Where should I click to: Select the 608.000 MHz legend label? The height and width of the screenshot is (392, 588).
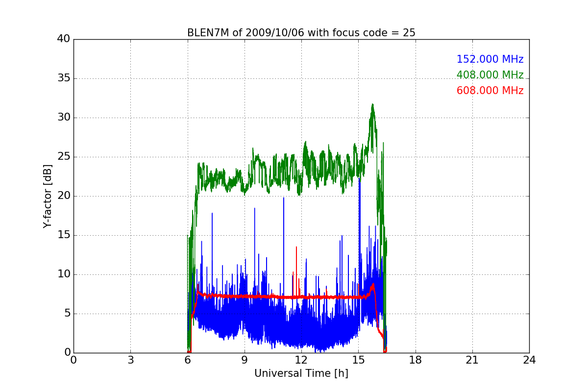(490, 91)
